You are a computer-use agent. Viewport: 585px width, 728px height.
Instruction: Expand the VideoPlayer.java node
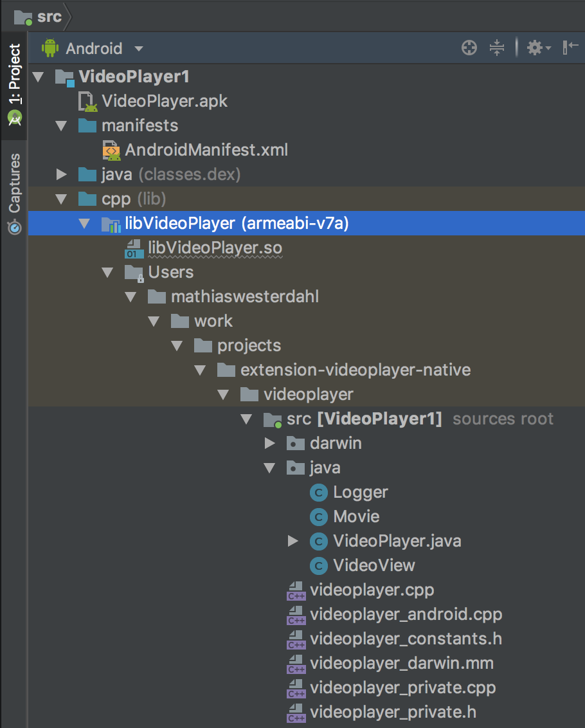click(x=293, y=541)
